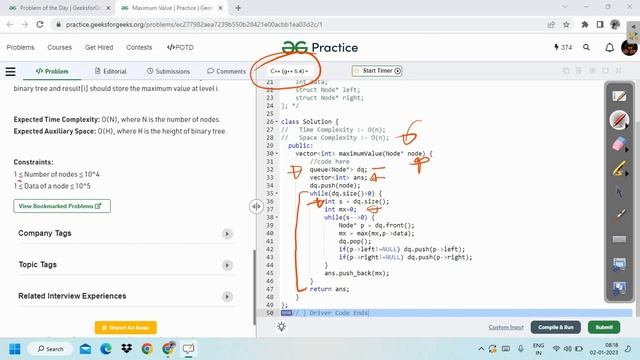Click View Bookmarked Problems button
The width and height of the screenshot is (640, 360).
(62, 206)
